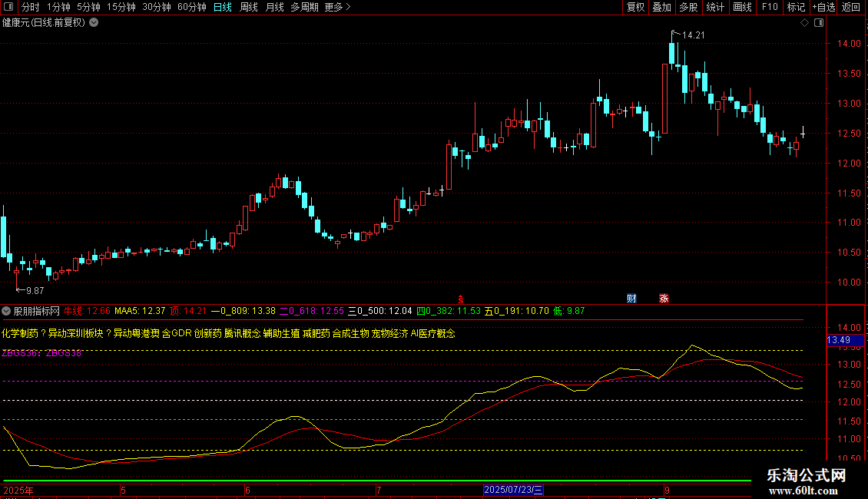This screenshot has width=868, height=499.
Task: Toggle the 复权 price adjustment button
Action: [x=636, y=7]
